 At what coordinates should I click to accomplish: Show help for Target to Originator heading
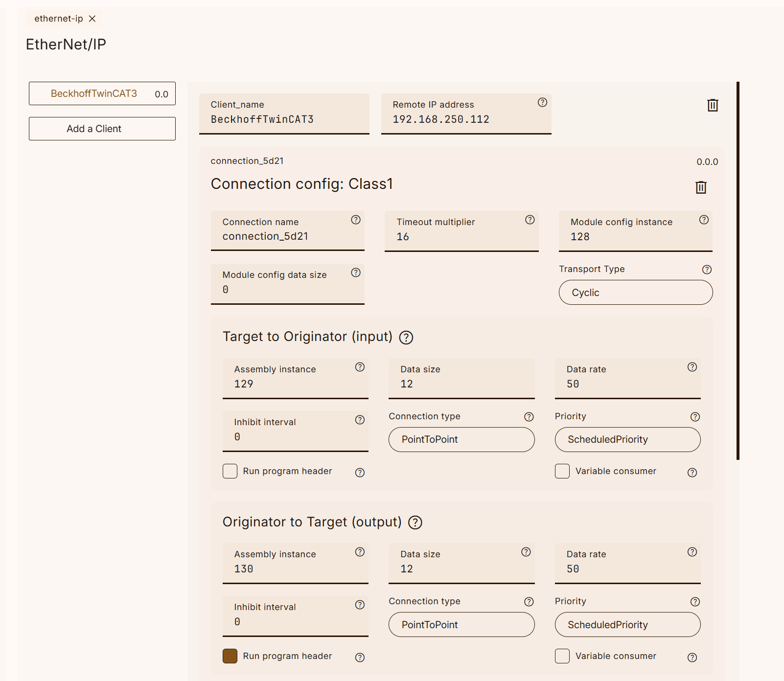pyautogui.click(x=406, y=338)
